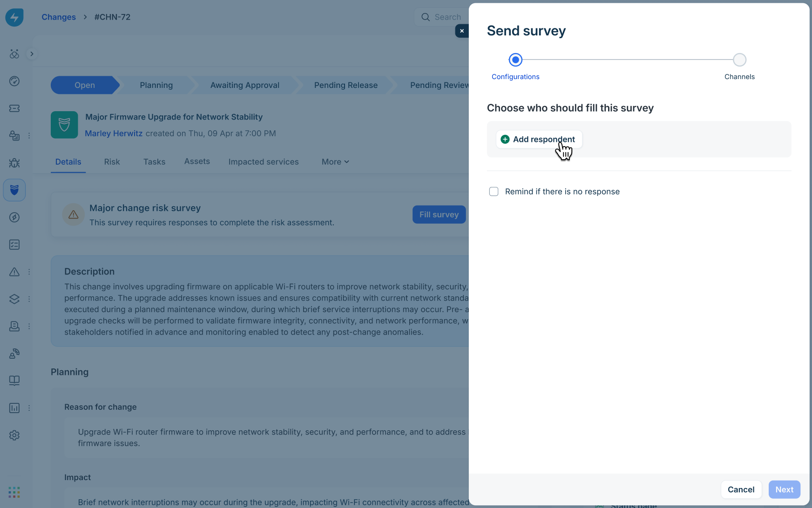Switch to the Risk tab
Screen dimensions: 812x508
[112, 162]
